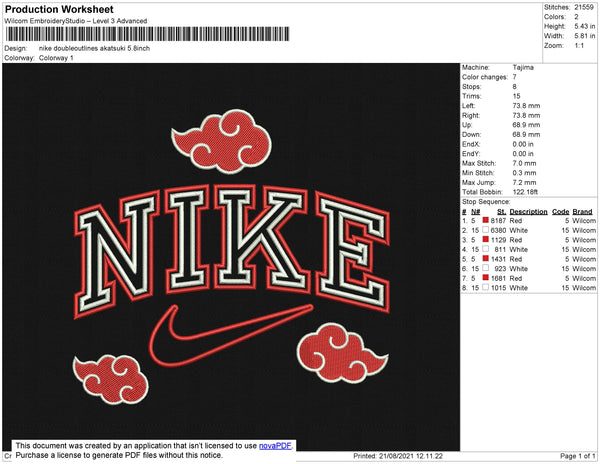Select the 'Stops:' label
This screenshot has width=600, height=464.
(x=471, y=87)
